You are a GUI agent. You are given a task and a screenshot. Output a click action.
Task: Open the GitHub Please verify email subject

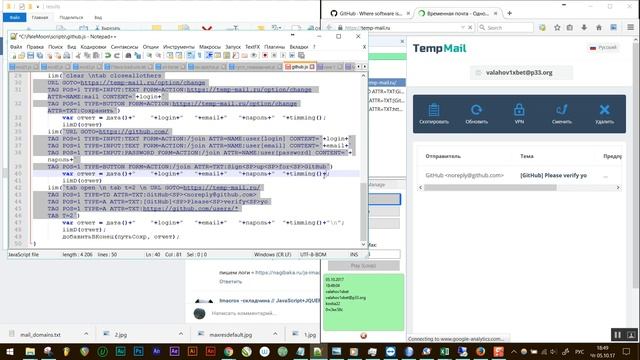[553, 175]
